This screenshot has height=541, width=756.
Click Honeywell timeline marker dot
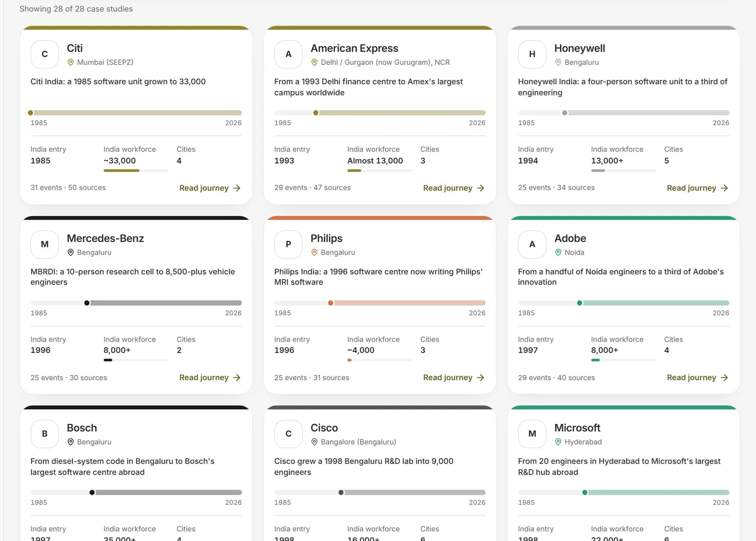click(x=565, y=113)
